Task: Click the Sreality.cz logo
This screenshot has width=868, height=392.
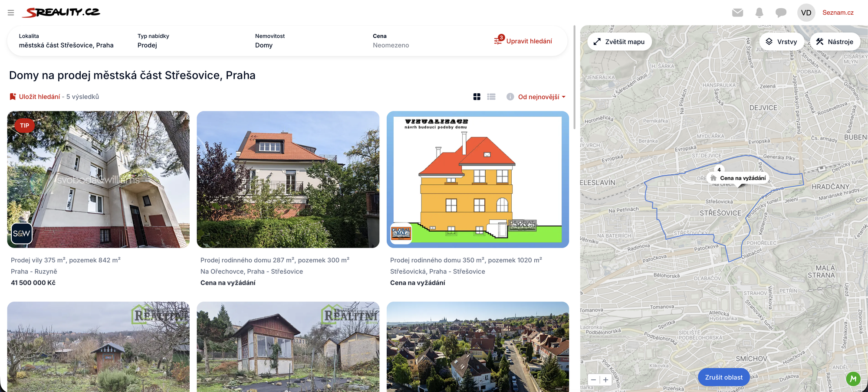Action: [61, 12]
